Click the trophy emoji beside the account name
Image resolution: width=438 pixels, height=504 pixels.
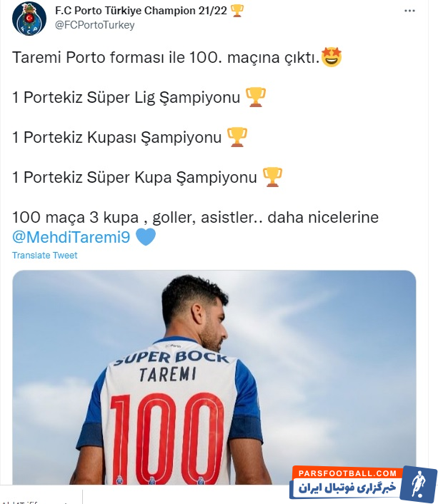237,11
